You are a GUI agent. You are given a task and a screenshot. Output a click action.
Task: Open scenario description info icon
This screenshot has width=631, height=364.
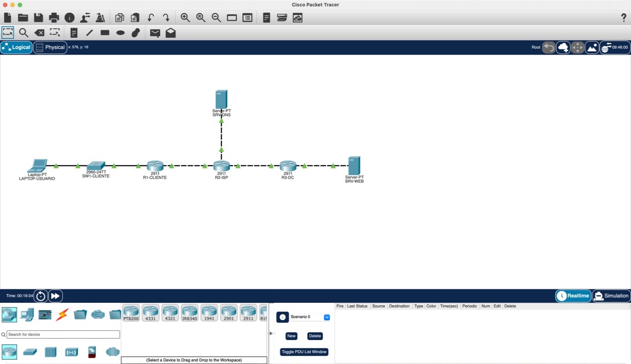pyautogui.click(x=282, y=317)
